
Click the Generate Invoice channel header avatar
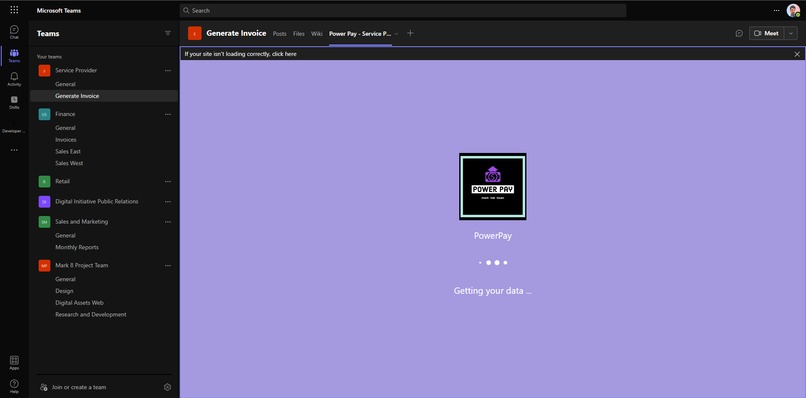[195, 33]
